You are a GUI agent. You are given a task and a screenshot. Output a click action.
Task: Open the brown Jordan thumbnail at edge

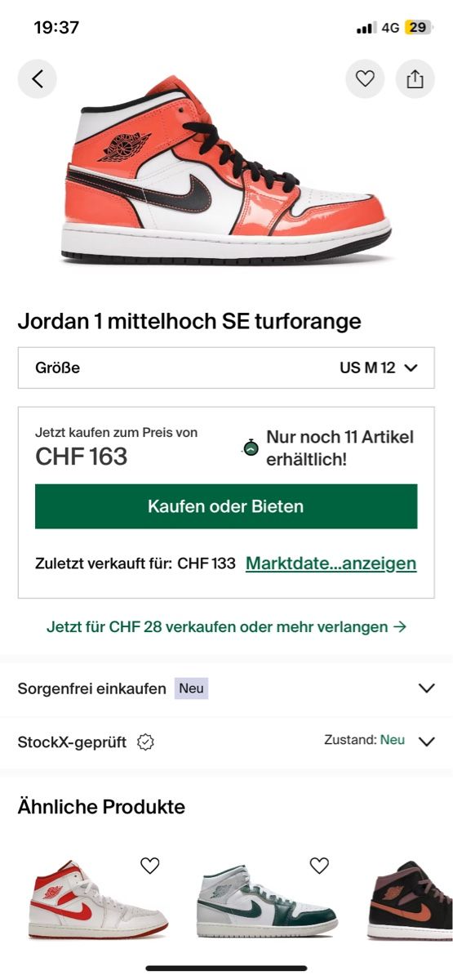click(x=410, y=900)
